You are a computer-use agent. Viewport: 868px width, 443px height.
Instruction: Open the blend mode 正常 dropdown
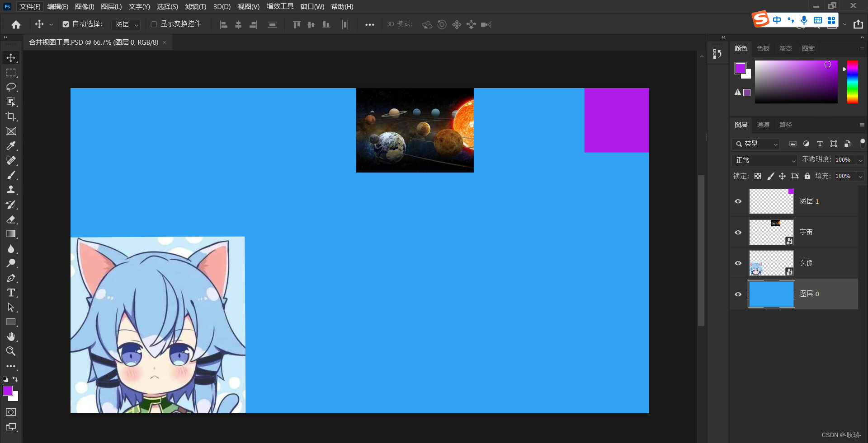point(764,160)
